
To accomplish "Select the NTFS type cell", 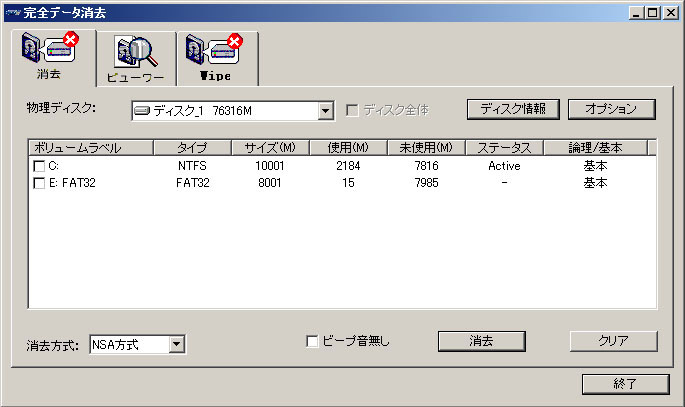I will click(192, 166).
